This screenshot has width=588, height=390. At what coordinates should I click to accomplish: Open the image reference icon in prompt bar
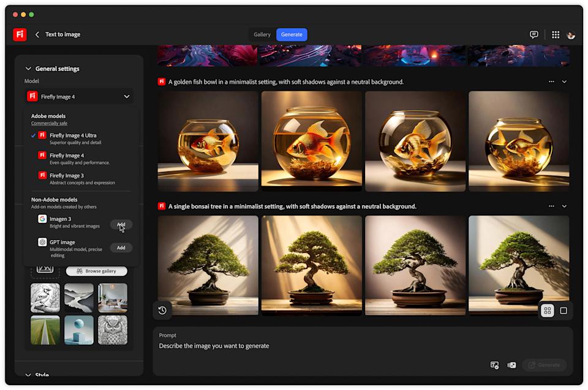click(511, 364)
